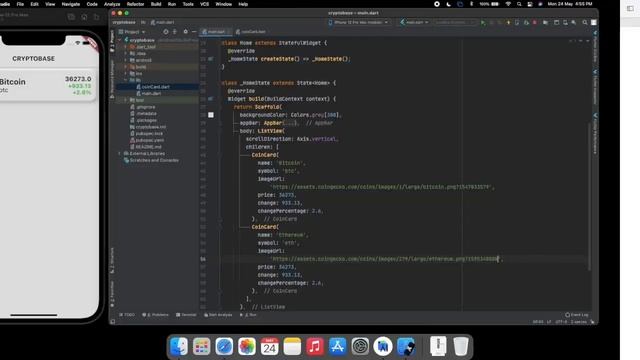
Task: Open the Resource Manager vertical side tab
Action: [x=112, y=79]
